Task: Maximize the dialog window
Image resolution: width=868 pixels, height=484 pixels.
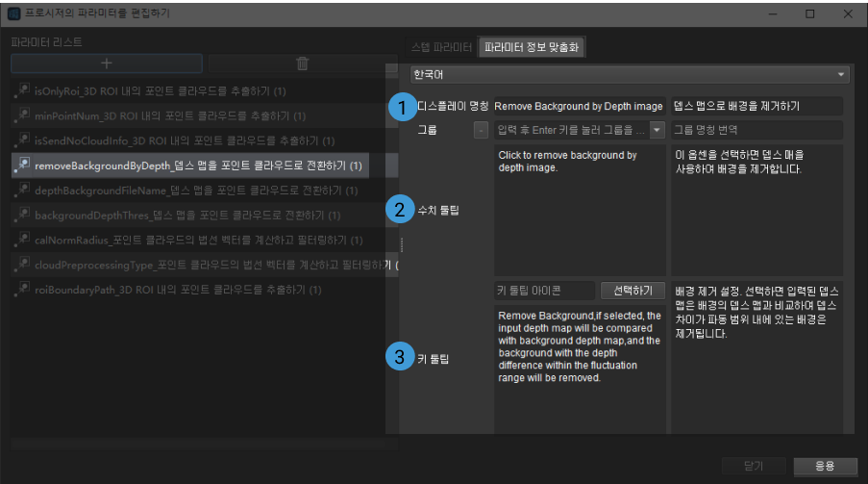Action: [x=810, y=13]
